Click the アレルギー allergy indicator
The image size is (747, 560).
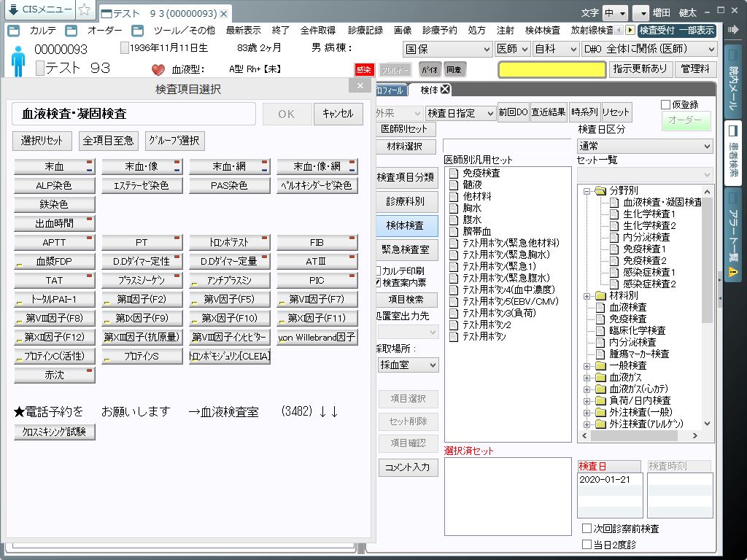(x=395, y=69)
